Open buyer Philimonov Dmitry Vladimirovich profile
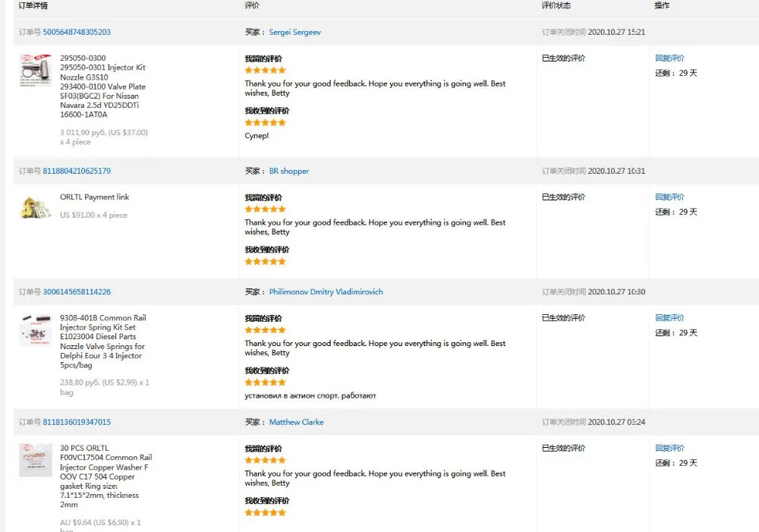This screenshot has width=759, height=532. [x=326, y=292]
